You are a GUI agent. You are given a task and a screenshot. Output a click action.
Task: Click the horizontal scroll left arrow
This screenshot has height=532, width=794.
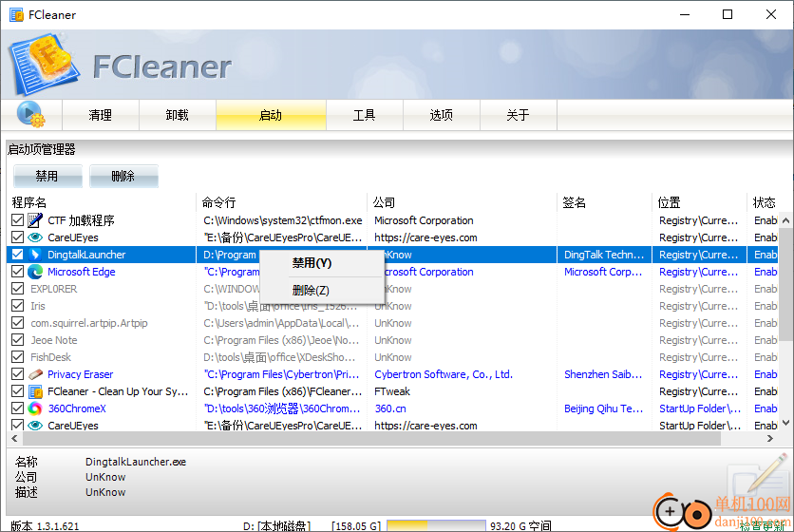point(13,438)
